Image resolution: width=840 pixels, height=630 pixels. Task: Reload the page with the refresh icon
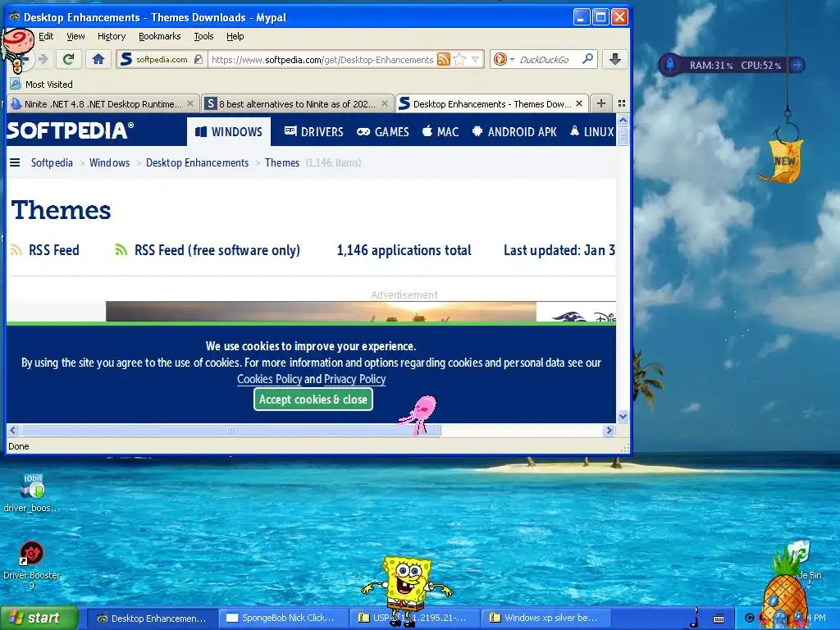point(68,59)
